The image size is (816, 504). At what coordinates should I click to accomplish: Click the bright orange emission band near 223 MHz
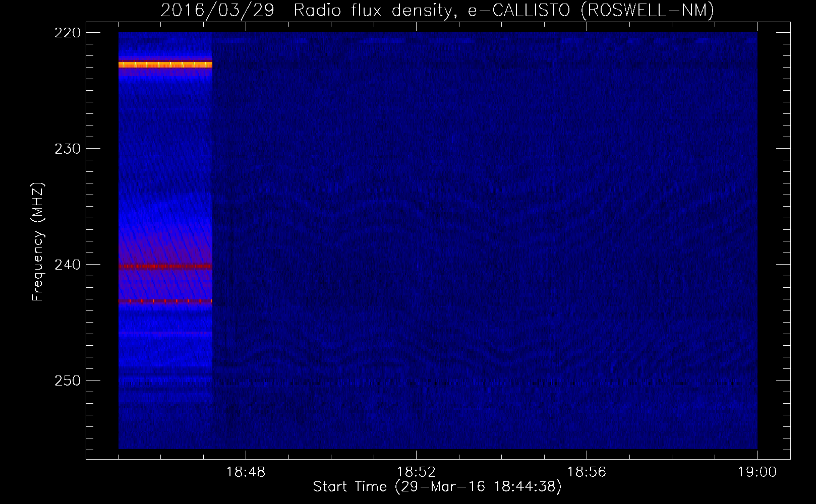tap(165, 65)
